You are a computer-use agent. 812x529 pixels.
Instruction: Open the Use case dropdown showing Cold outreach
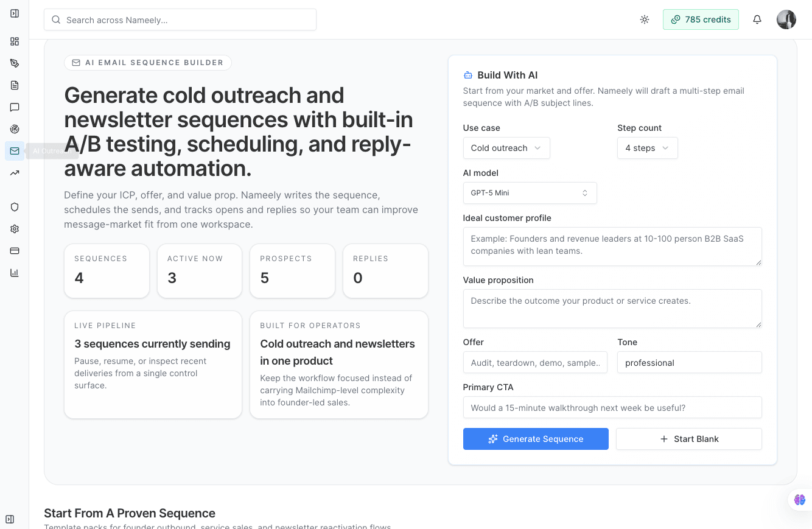(x=506, y=148)
